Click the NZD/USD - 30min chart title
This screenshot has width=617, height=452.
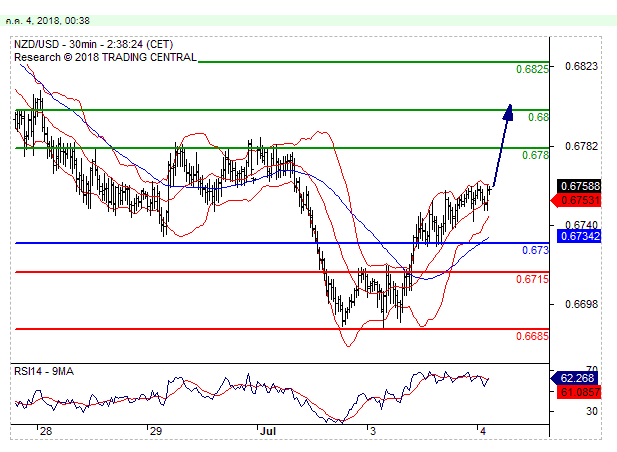point(94,44)
